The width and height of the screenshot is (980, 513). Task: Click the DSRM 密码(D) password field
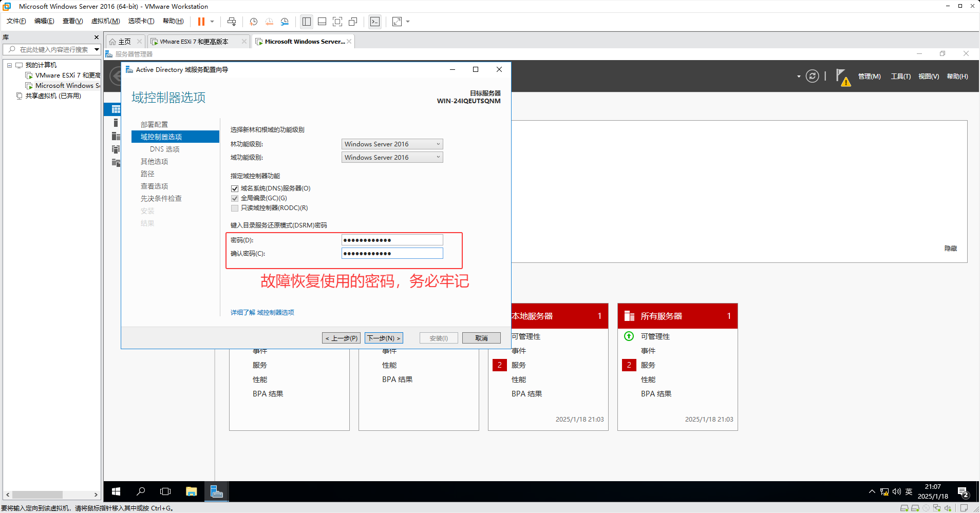click(x=392, y=240)
